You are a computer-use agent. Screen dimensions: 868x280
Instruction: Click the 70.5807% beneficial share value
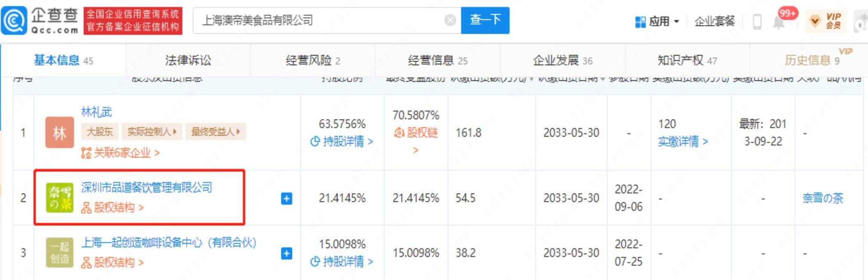pos(416,115)
